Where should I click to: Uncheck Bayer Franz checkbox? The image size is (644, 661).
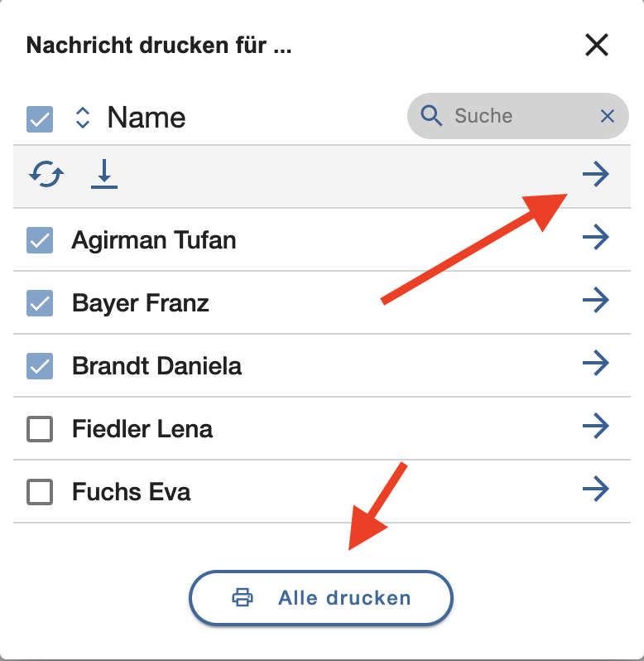tap(40, 303)
